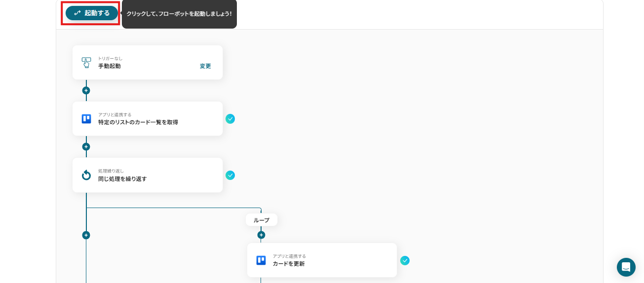Open the chat support widget
Viewport: 644px width, 283px height.
tap(626, 267)
